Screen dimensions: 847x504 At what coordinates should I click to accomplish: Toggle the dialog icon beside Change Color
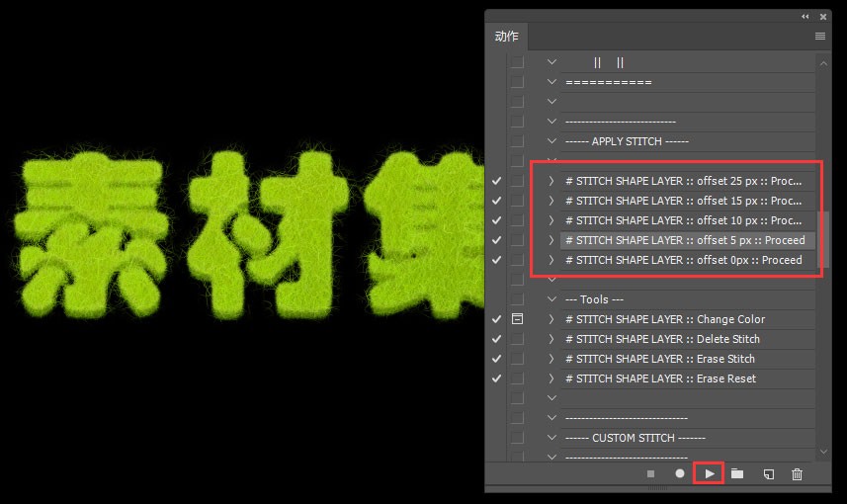click(x=517, y=319)
